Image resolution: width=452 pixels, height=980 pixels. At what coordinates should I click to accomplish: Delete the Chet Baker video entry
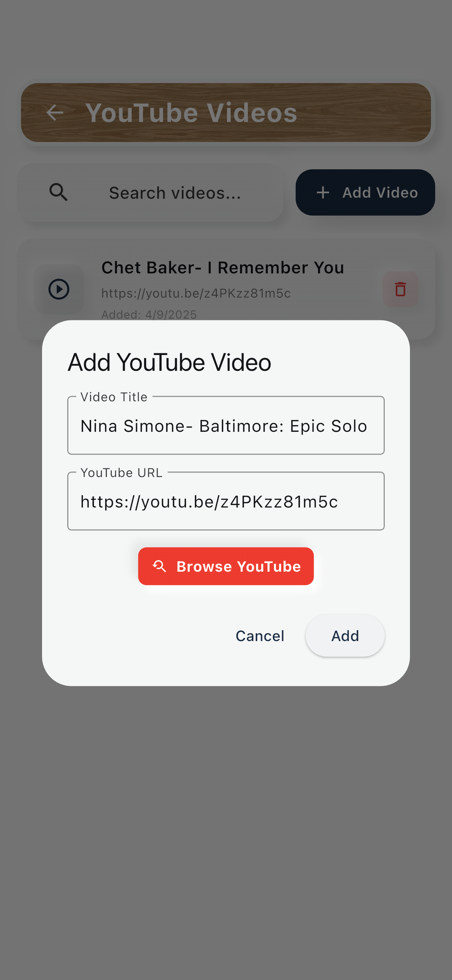point(400,289)
